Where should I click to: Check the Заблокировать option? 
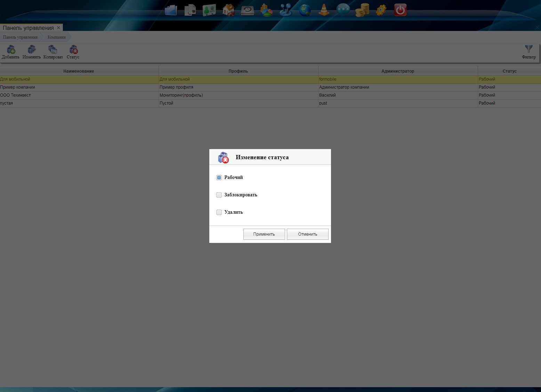[x=219, y=195]
